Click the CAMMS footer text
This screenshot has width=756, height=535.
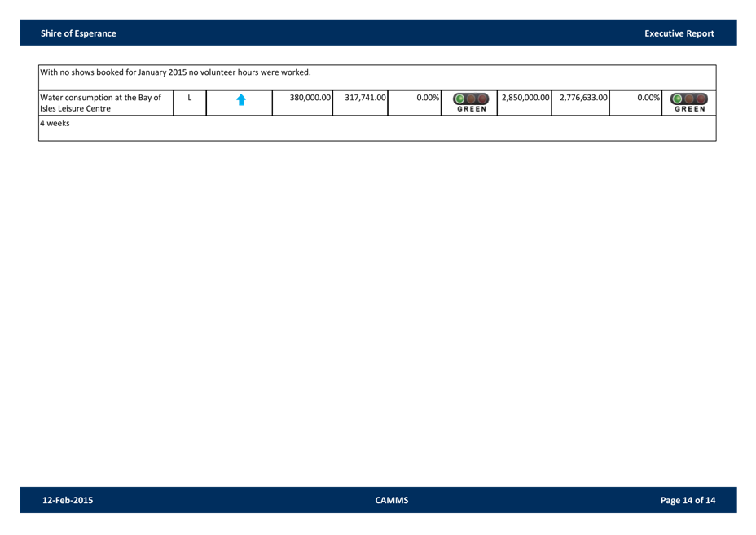[x=392, y=500]
